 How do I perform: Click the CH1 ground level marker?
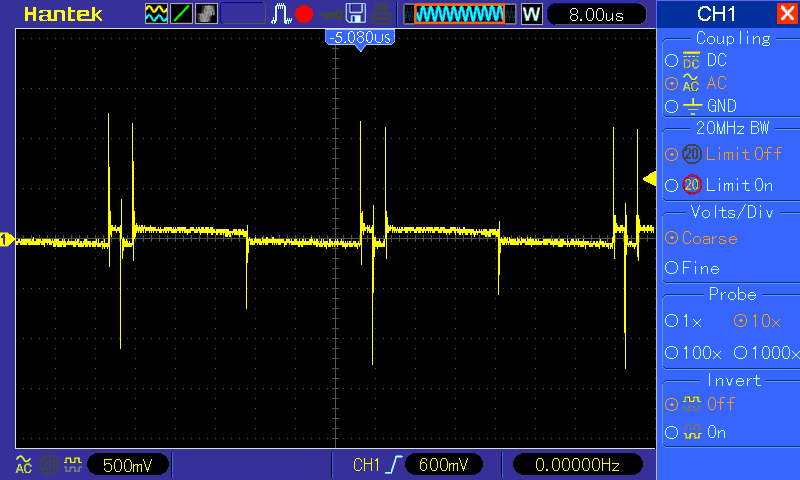7,239
